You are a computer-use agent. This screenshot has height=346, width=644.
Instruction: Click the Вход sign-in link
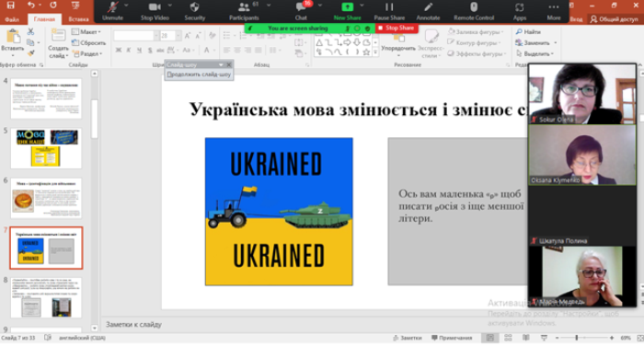pyautogui.click(x=576, y=19)
